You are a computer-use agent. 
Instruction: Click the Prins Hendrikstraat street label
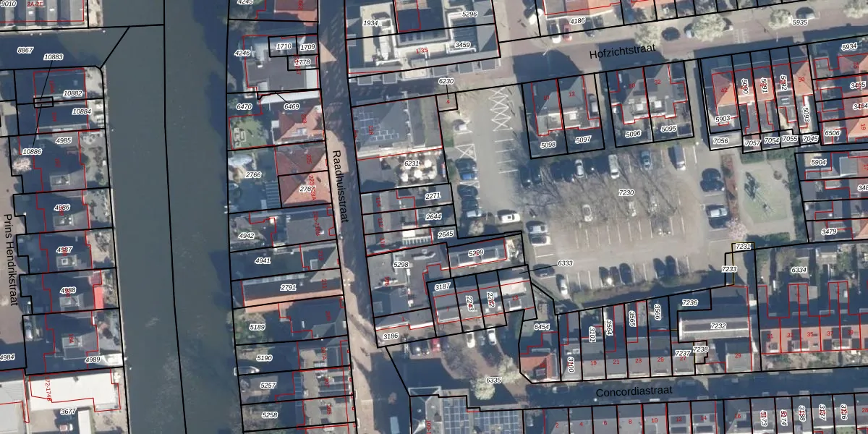(x=9, y=260)
